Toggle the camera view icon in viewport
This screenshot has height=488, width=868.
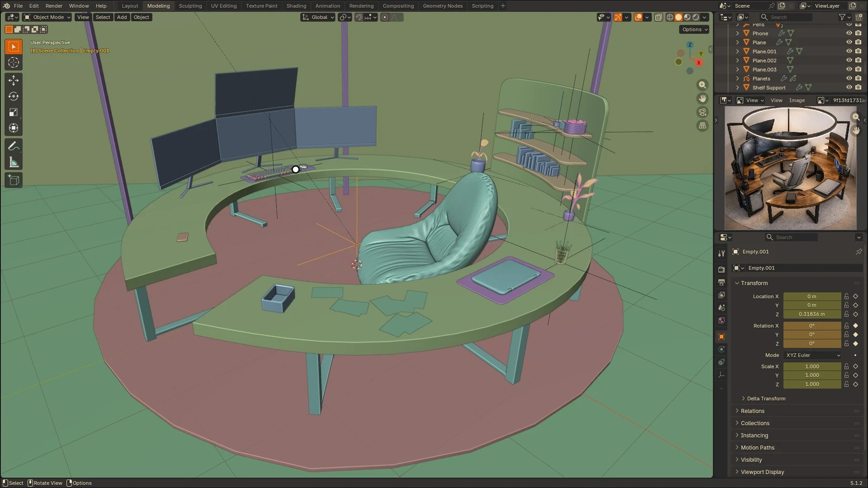click(703, 112)
